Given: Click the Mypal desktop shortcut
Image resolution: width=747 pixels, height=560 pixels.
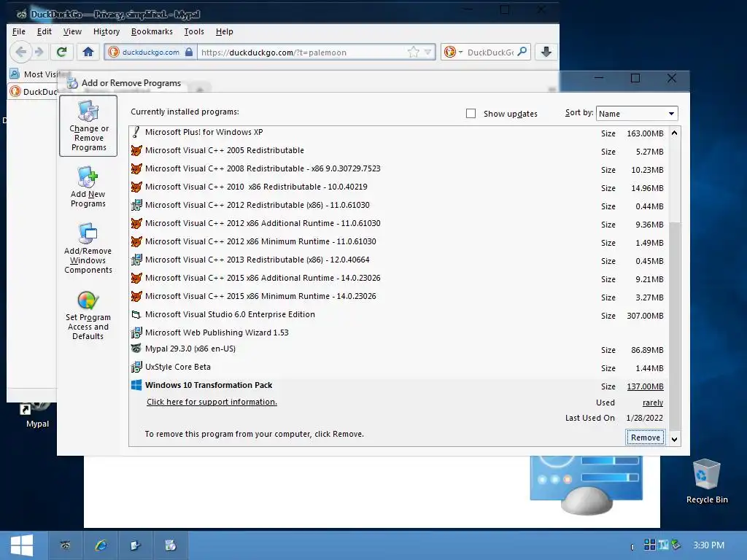Looking at the screenshot, I should coord(37,413).
